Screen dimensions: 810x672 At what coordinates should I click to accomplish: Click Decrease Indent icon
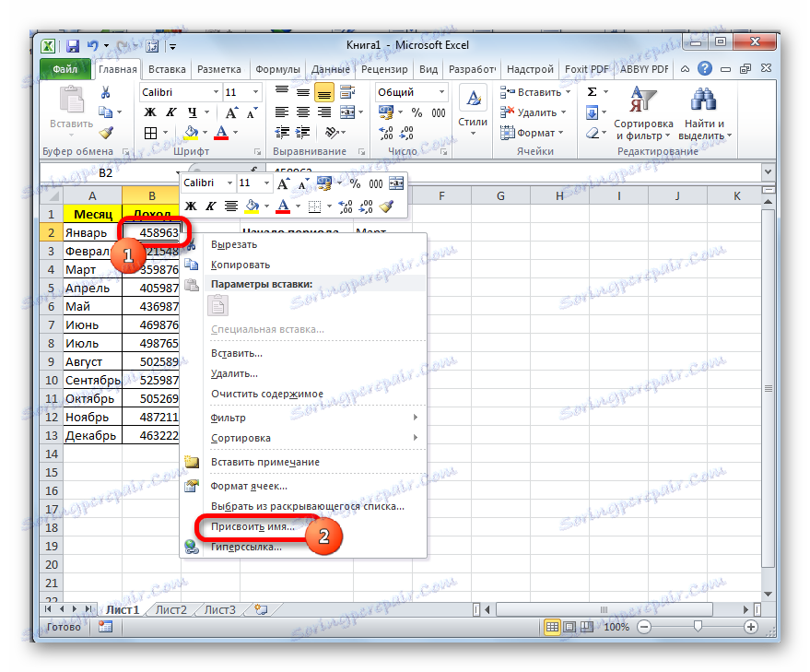pyautogui.click(x=282, y=133)
